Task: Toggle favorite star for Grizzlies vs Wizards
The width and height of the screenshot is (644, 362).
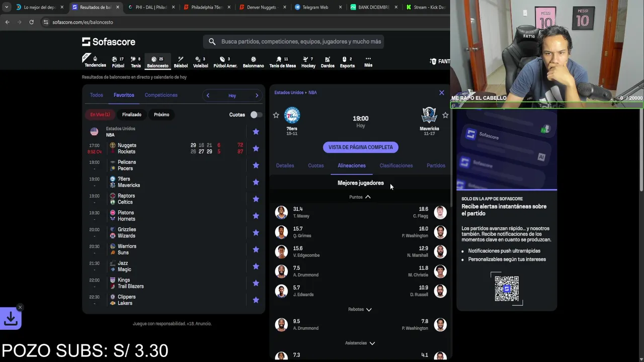Action: 256,232
